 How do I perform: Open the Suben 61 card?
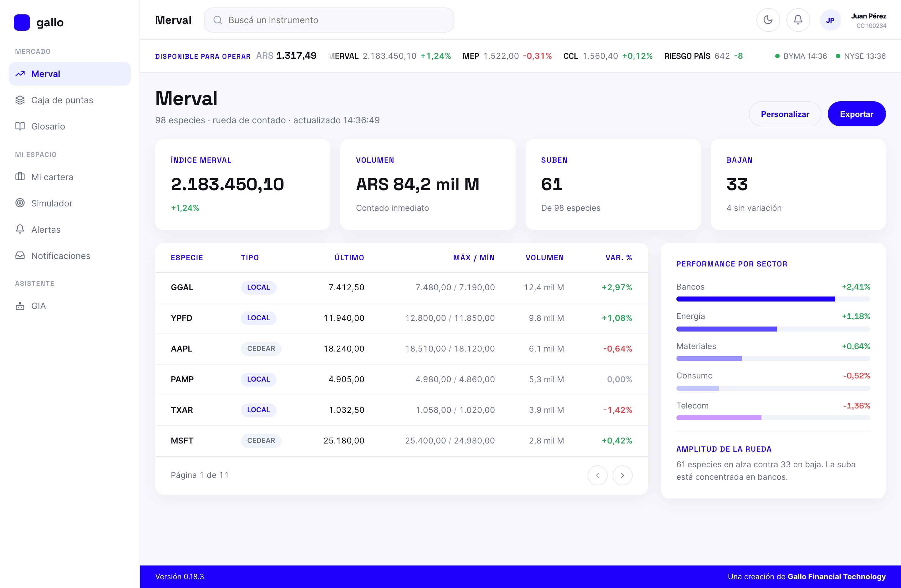click(x=613, y=184)
